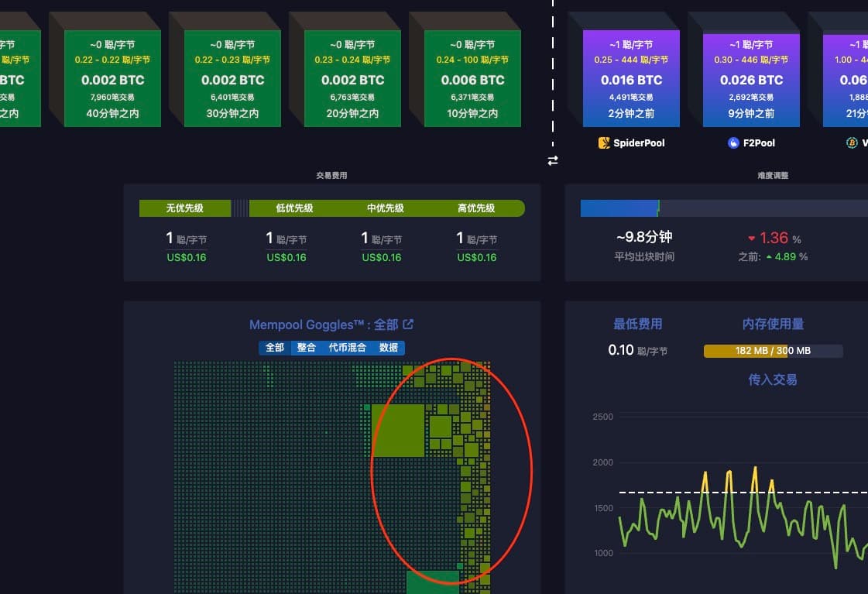Open pending block labeled 10分钟之内
The width and height of the screenshot is (868, 594).
[472, 78]
